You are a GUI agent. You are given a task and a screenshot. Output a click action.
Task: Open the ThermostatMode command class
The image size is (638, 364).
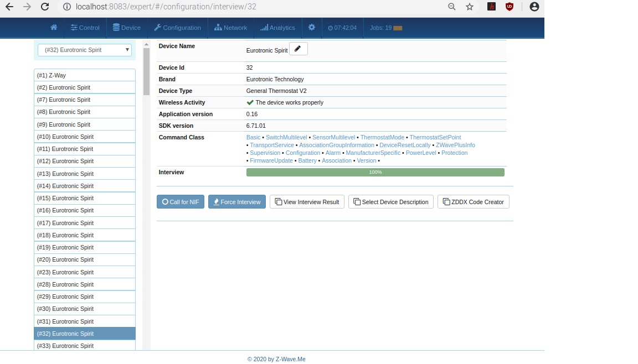[x=383, y=137]
